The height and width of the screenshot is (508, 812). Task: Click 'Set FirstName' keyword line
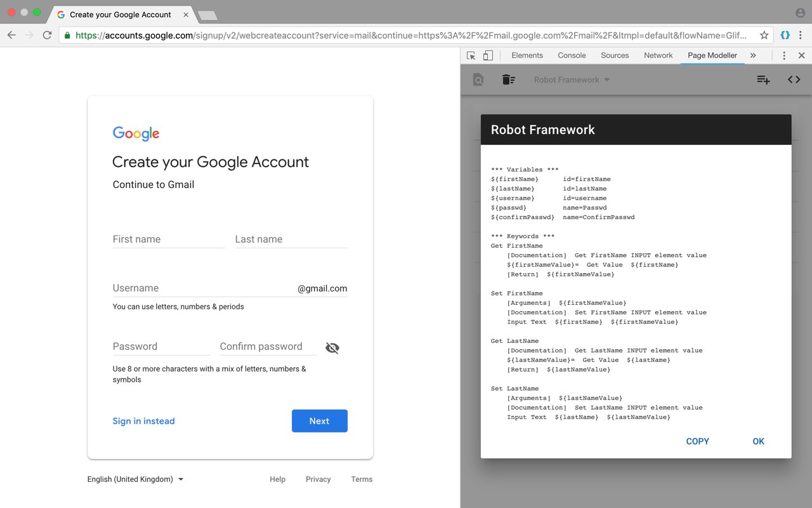coord(516,293)
